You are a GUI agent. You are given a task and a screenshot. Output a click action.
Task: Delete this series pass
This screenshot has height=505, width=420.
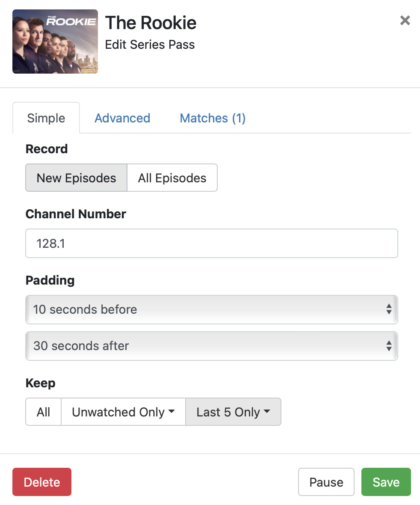pyautogui.click(x=42, y=482)
